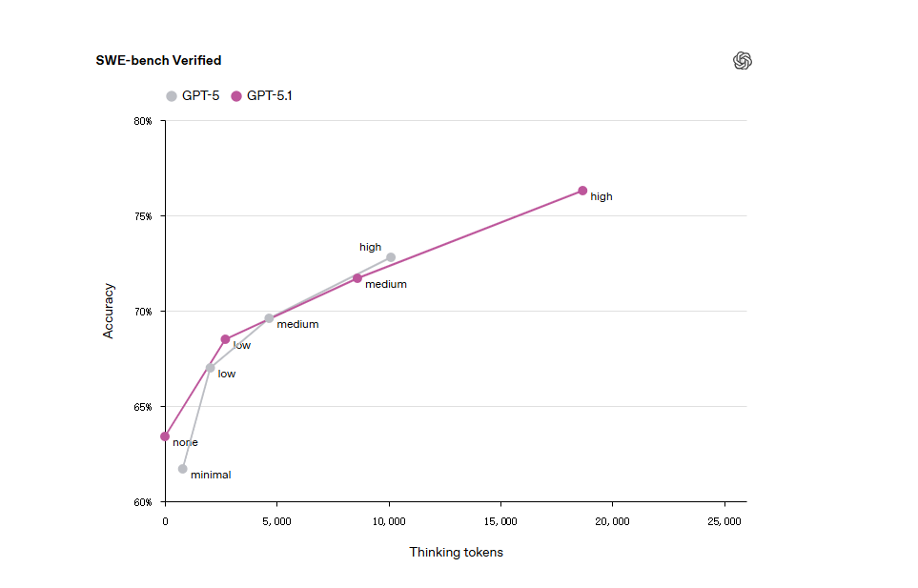918x588 pixels.
Task: Toggle the GPT-5.1 legend label
Action: [269, 96]
